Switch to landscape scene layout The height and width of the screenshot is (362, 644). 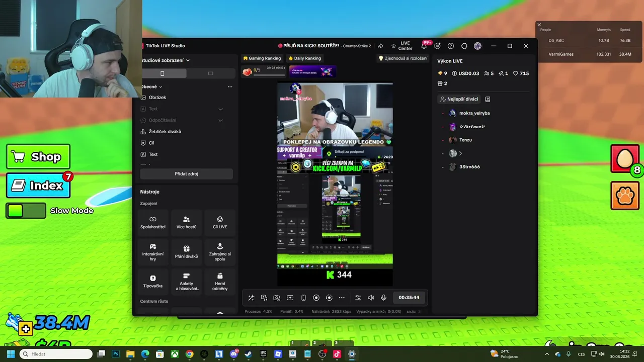(210, 73)
